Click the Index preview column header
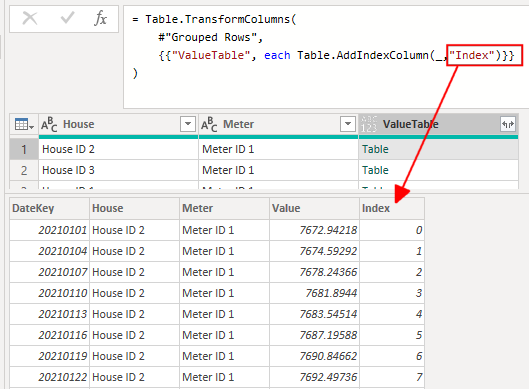529x389 pixels. (x=392, y=209)
